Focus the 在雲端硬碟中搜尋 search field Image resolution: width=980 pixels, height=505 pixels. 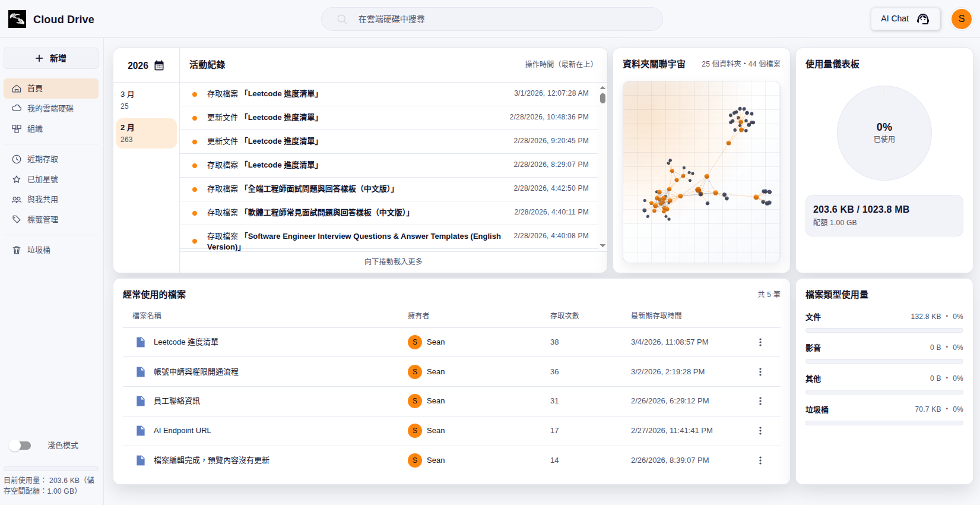pos(491,19)
